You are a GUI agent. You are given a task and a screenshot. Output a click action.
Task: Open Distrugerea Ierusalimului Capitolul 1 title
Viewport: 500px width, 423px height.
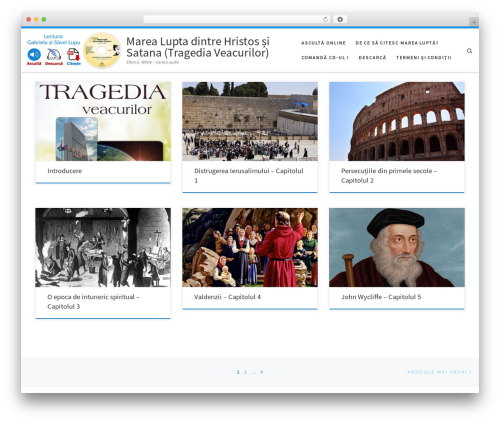pos(249,176)
